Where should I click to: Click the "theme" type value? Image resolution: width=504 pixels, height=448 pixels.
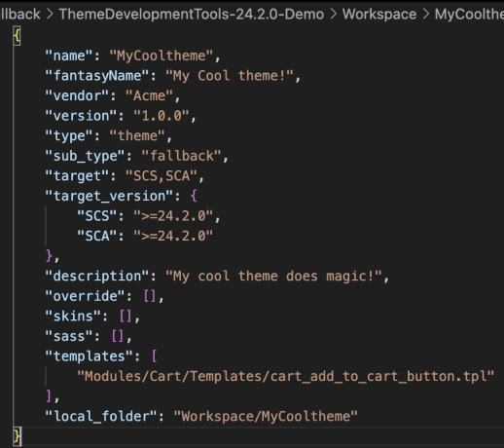(x=137, y=136)
